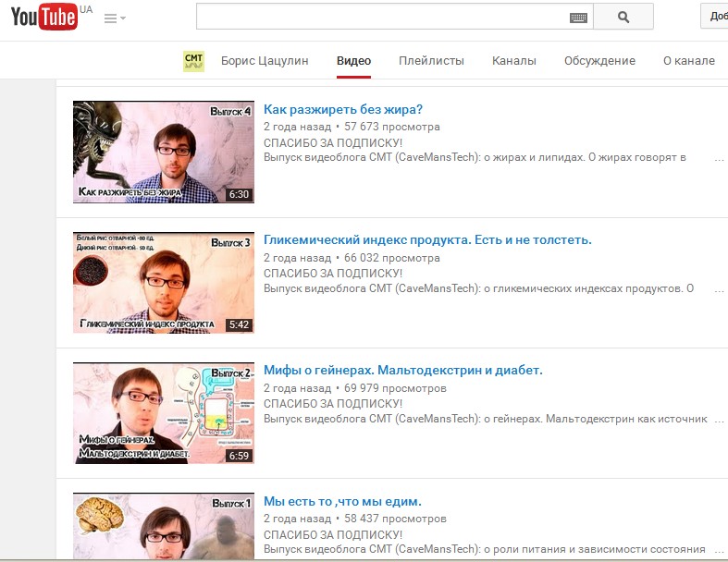Open 'Гликемический индекс продукта' video title
Image resolution: width=728 pixels, height=562 pixels.
tap(427, 240)
